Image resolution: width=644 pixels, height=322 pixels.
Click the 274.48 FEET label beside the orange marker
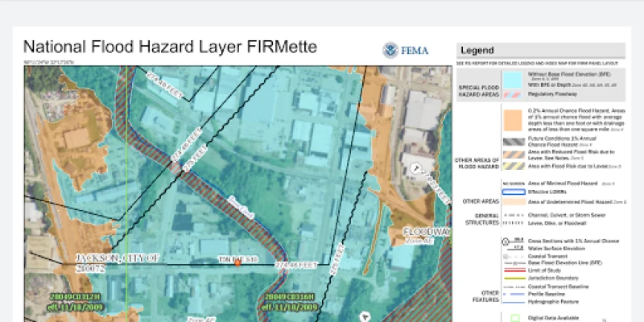click(x=295, y=266)
